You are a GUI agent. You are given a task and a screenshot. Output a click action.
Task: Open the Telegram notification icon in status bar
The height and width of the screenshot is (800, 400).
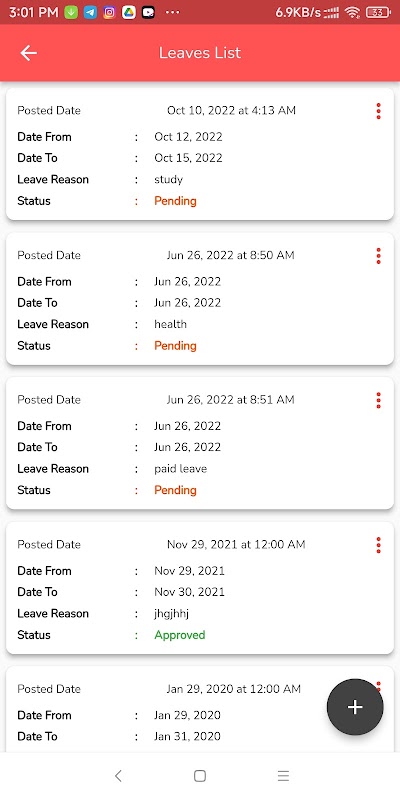coord(90,13)
